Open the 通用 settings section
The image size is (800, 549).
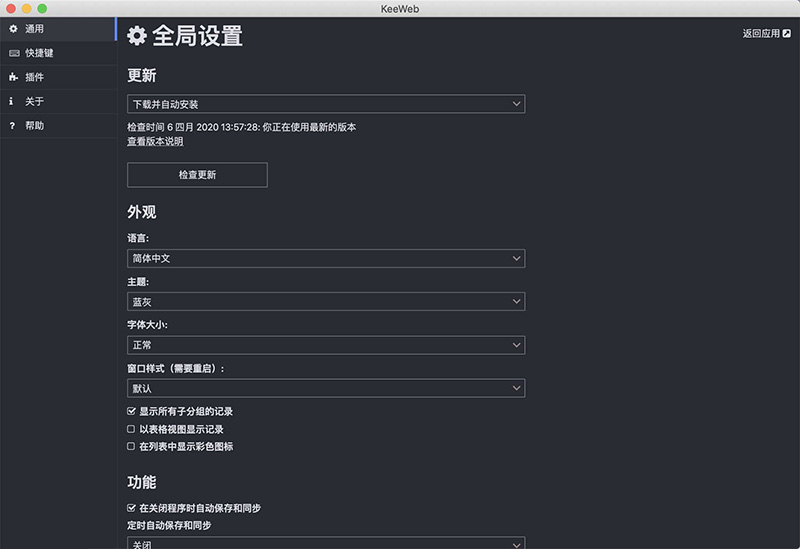click(58, 29)
